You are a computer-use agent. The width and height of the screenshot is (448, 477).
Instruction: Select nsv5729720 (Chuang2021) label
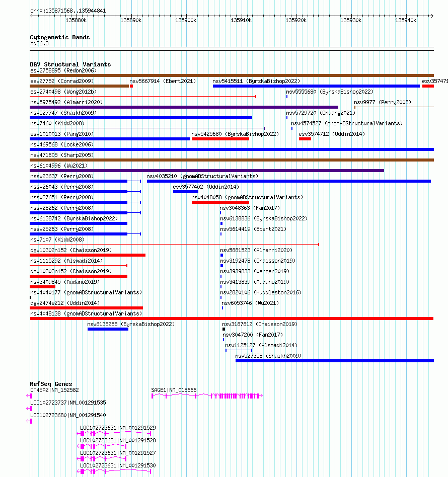pyautogui.click(x=321, y=113)
